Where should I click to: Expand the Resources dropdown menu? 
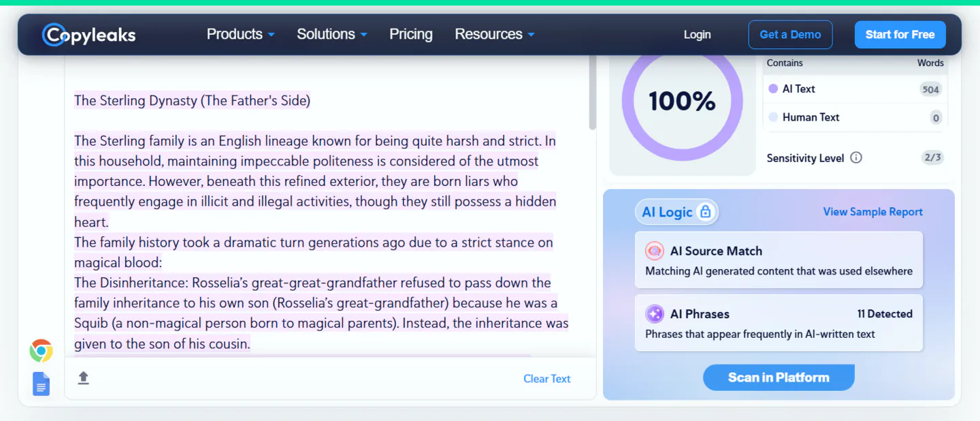495,34
